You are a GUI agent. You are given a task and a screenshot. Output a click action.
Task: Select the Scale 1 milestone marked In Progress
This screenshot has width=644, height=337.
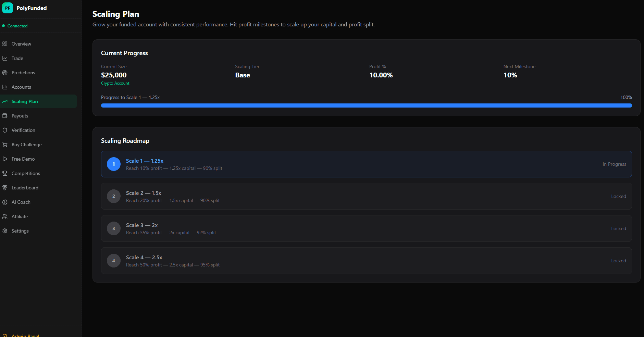[x=366, y=164]
